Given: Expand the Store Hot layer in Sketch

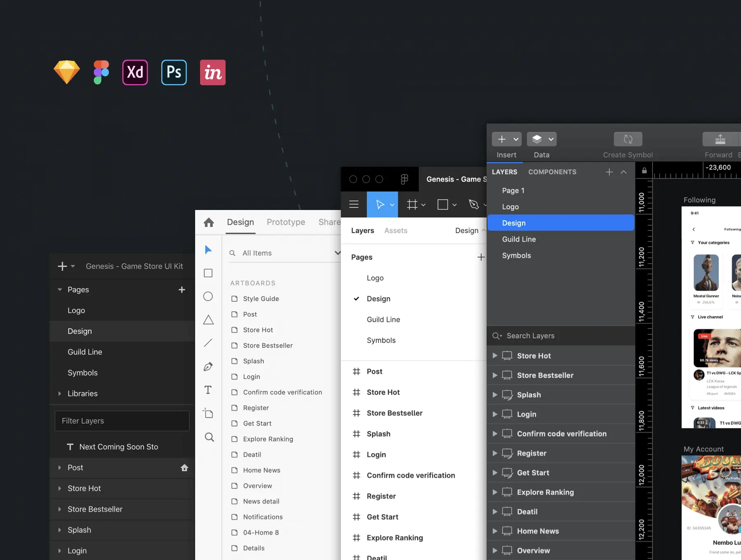Looking at the screenshot, I should click(495, 356).
